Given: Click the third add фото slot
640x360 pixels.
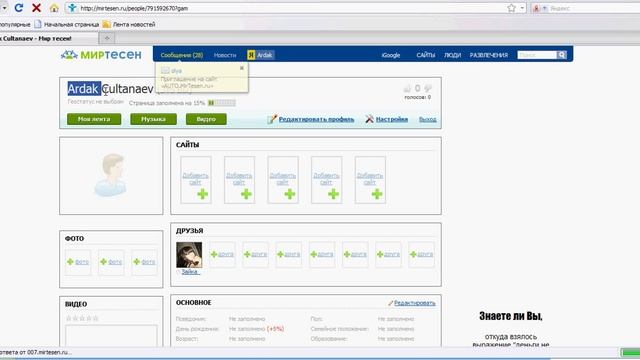Looking at the screenshot, I should pyautogui.click(x=144, y=262).
